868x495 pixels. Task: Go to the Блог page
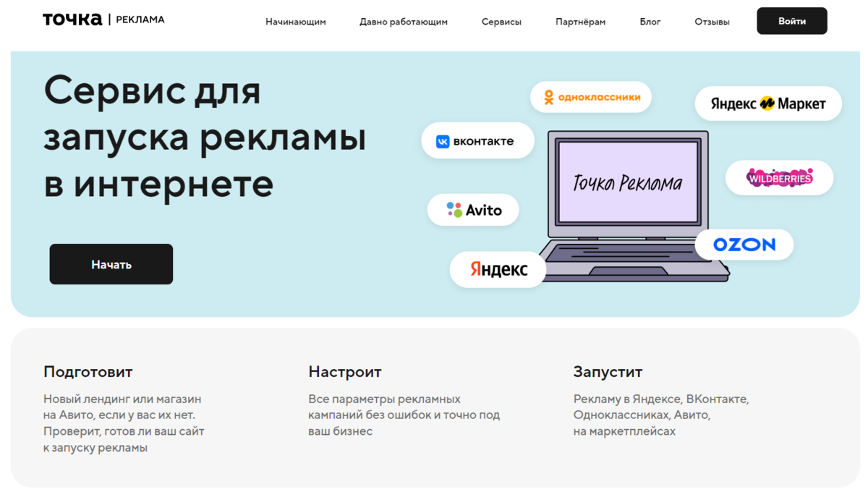650,22
